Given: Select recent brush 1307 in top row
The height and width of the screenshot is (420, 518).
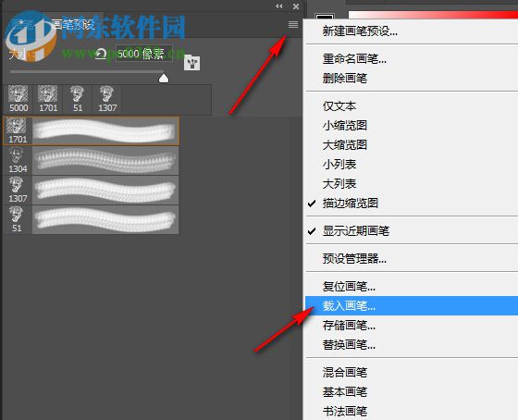Looking at the screenshot, I should pyautogui.click(x=107, y=99).
